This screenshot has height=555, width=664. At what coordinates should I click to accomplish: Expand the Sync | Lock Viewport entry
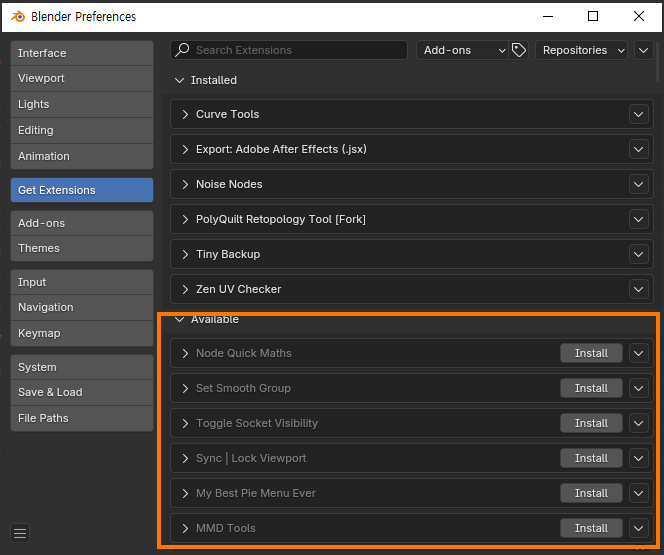[185, 458]
